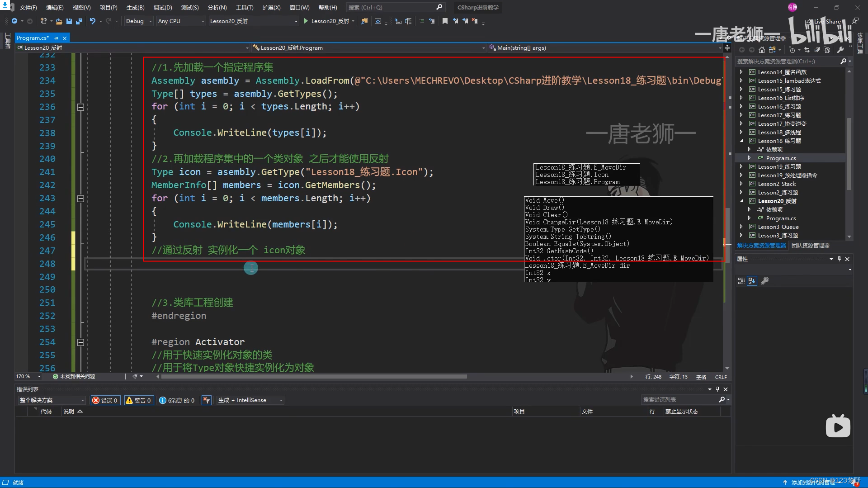The width and height of the screenshot is (868, 488).
Task: Collapse the for loop at line 236
Action: tap(80, 107)
